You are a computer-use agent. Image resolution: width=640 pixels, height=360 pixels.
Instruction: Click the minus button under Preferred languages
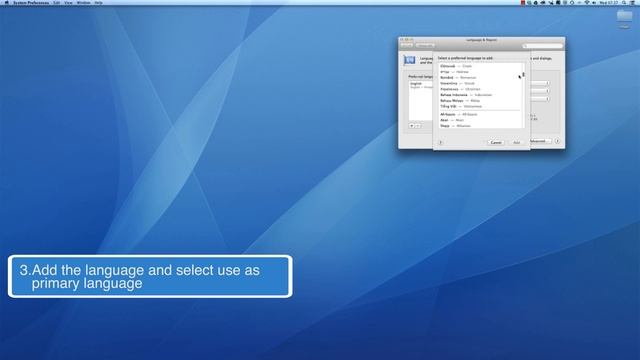417,126
